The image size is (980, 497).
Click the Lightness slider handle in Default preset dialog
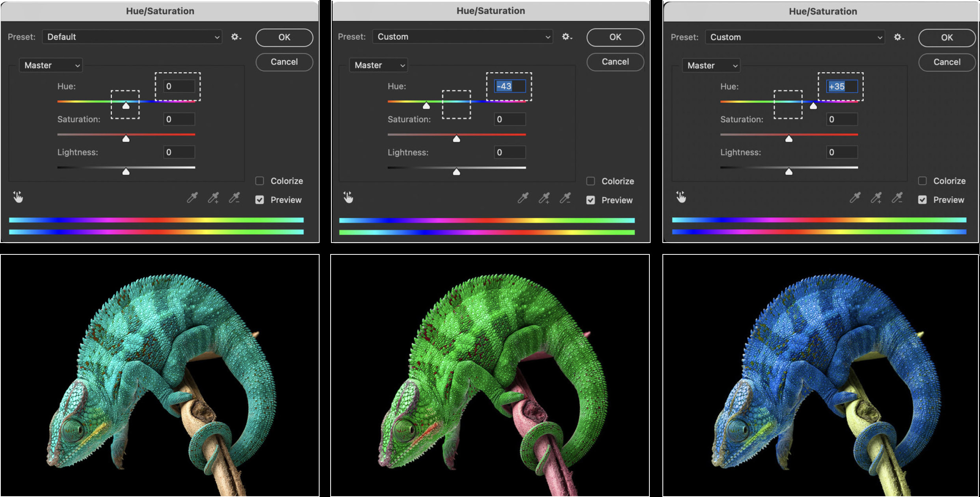(x=126, y=171)
